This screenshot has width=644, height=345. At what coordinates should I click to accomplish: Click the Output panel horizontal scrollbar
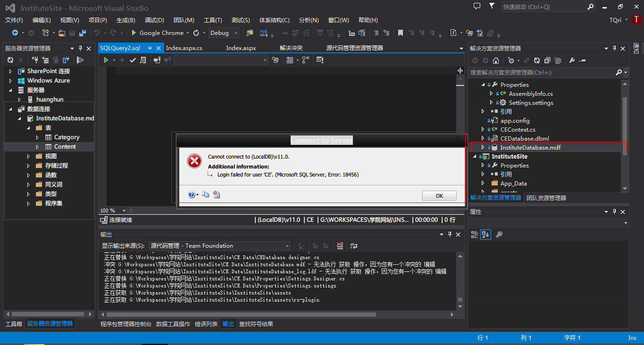(x=241, y=314)
